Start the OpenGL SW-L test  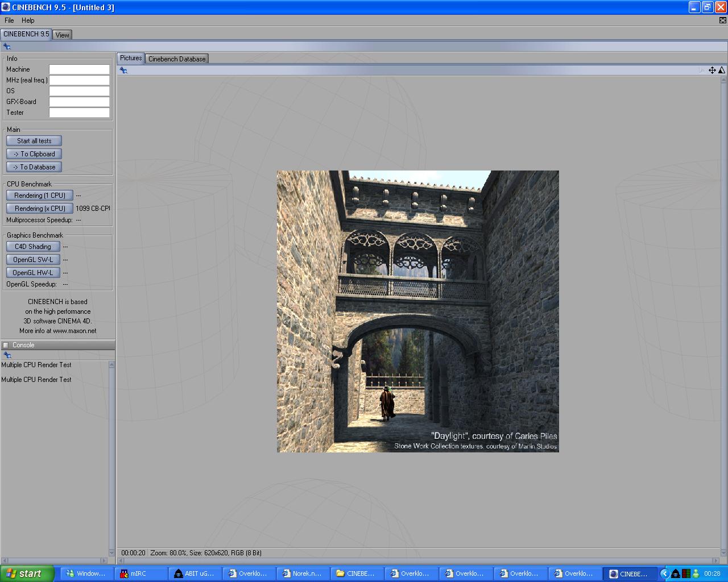(x=33, y=260)
